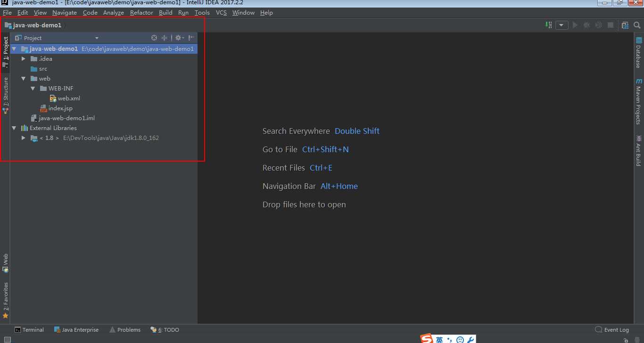The width and height of the screenshot is (644, 343).
Task: Open the Ant Build side tab
Action: pos(639,151)
